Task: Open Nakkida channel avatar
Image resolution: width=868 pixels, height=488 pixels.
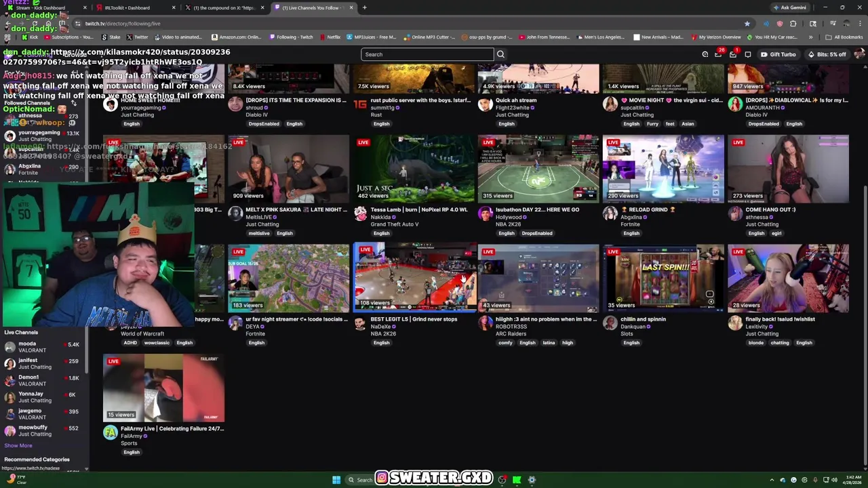Action: point(360,213)
